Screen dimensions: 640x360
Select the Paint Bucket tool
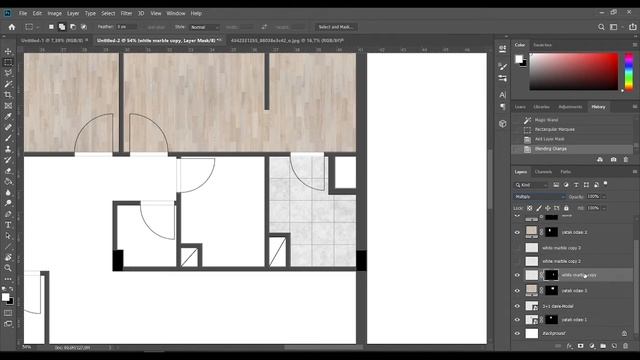[8, 182]
